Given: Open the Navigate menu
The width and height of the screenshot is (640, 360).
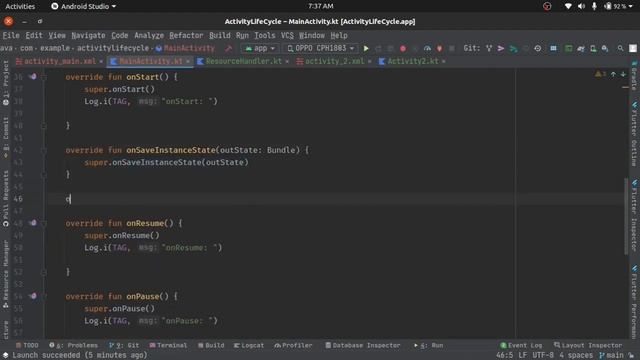Looking at the screenshot, I should [x=88, y=36].
